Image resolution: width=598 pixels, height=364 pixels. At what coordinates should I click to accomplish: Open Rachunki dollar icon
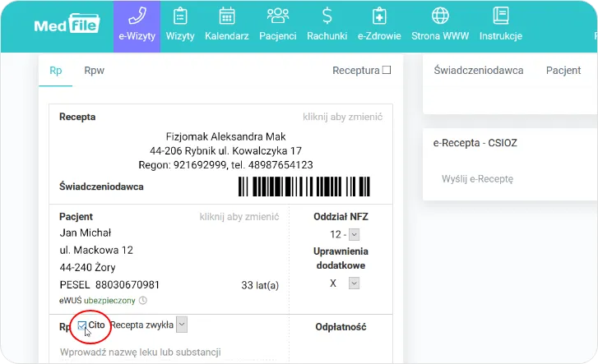click(x=327, y=16)
